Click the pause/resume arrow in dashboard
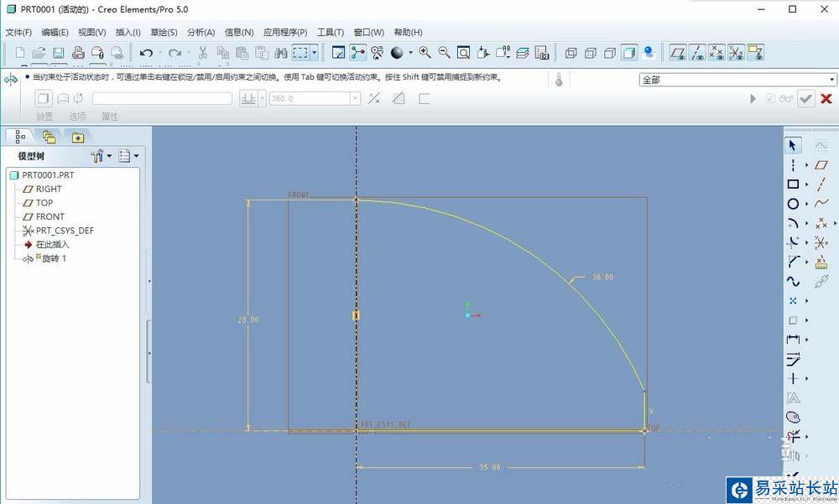 [753, 98]
